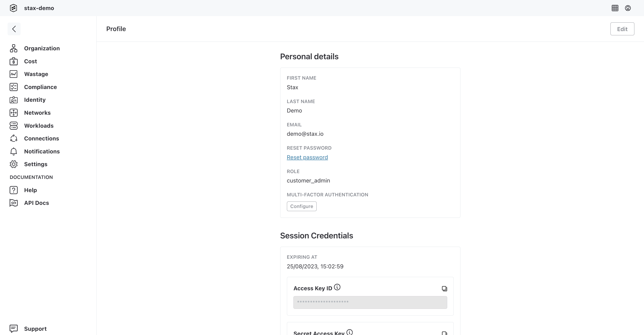The image size is (644, 335).
Task: Click the Connections menu item
Action: click(41, 138)
